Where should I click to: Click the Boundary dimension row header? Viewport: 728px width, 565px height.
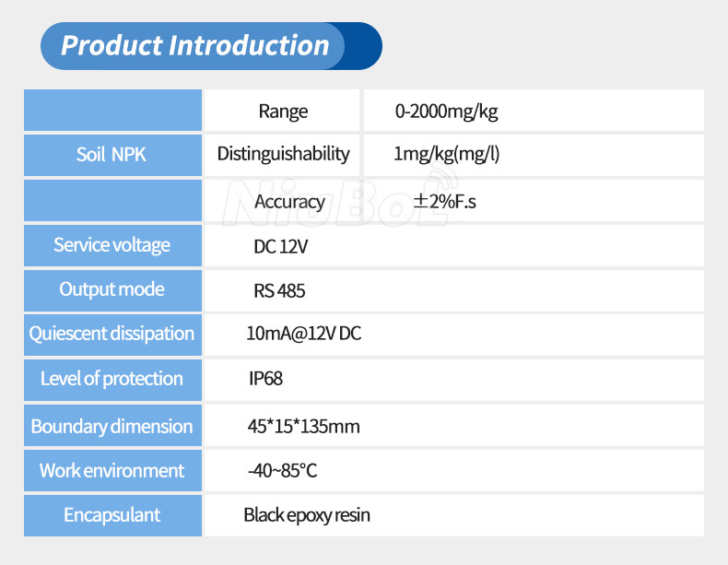click(x=112, y=426)
